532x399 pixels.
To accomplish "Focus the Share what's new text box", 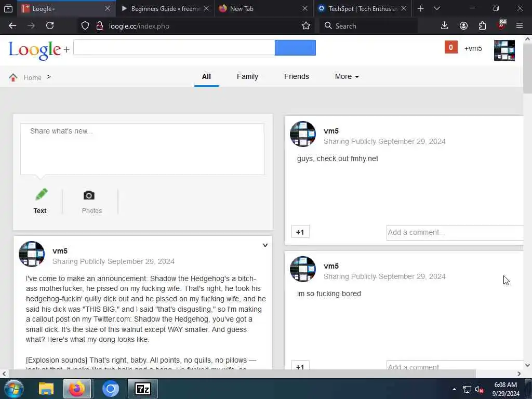I will (x=142, y=149).
